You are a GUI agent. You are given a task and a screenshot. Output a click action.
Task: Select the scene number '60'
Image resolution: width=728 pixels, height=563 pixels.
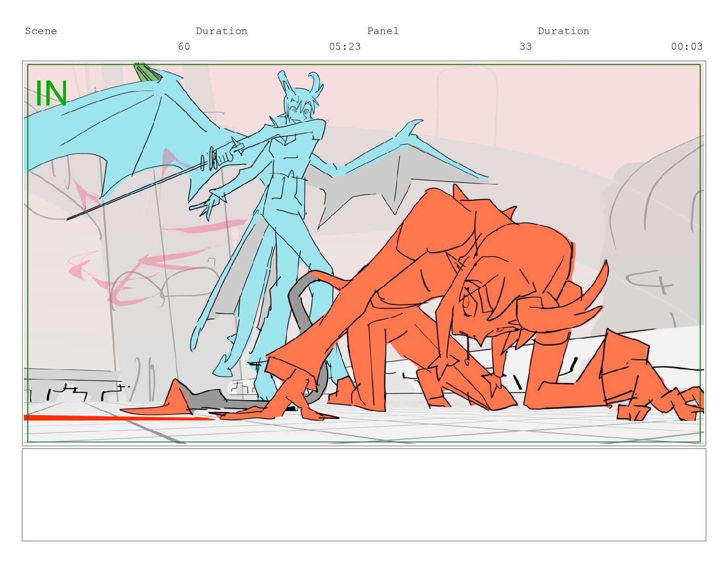[x=184, y=46]
